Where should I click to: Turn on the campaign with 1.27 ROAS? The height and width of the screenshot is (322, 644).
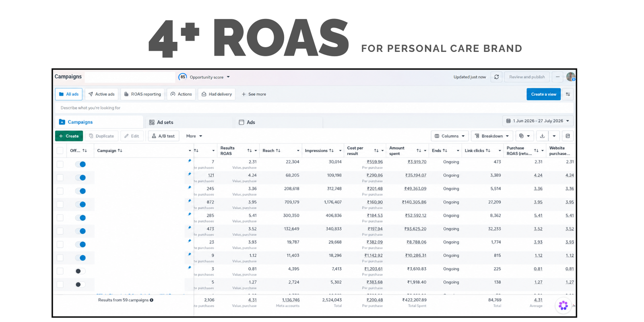click(x=80, y=285)
